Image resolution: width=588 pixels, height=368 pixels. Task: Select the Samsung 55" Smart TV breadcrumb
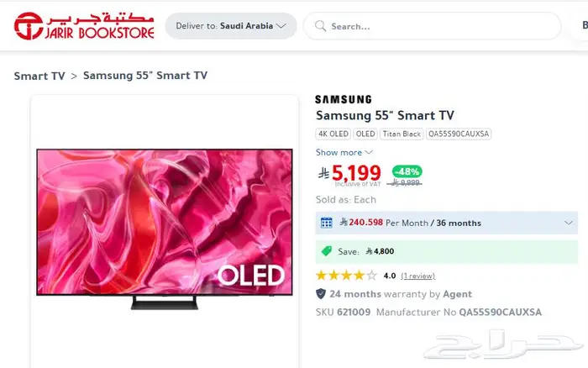coord(145,76)
